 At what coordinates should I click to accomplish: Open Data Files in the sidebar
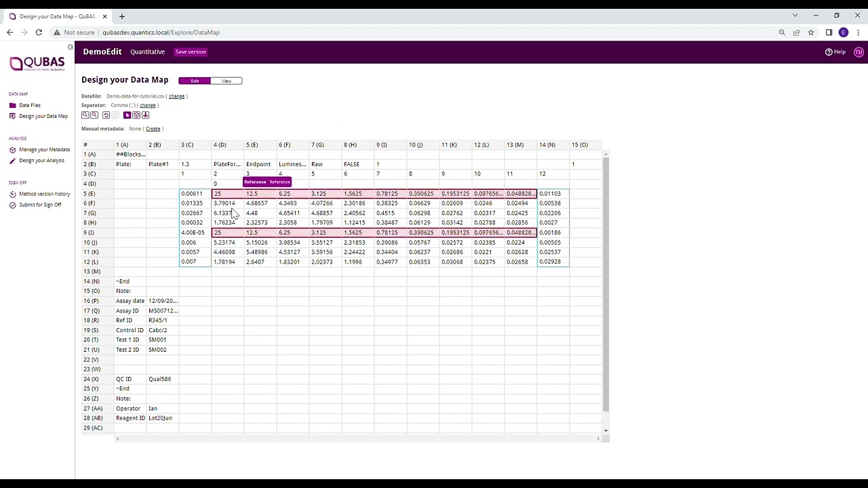(30, 105)
